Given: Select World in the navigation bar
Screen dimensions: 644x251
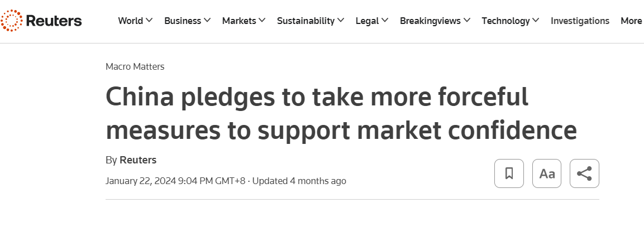Looking at the screenshot, I should point(131,21).
